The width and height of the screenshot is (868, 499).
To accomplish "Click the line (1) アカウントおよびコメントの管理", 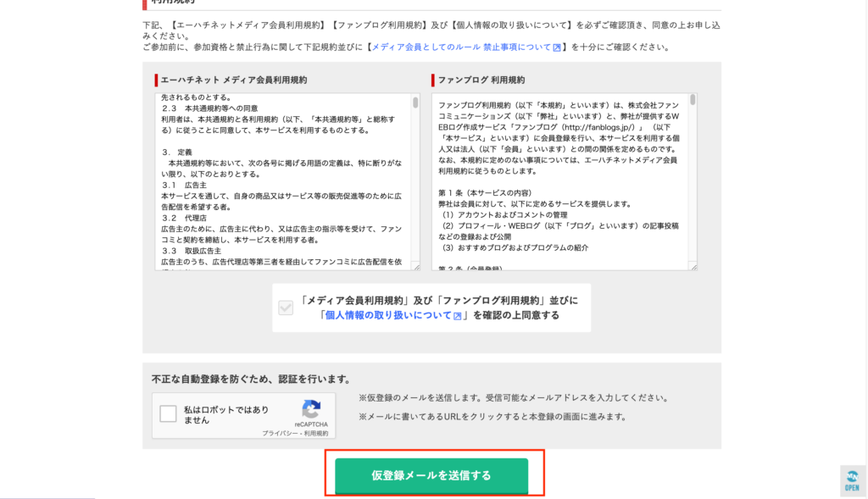I will pyautogui.click(x=503, y=214).
